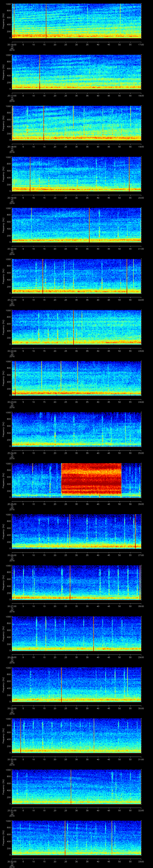This screenshot has width=153, height=868.
Task: Click the 20:19:00 start time label
Action: coord(12,197)
